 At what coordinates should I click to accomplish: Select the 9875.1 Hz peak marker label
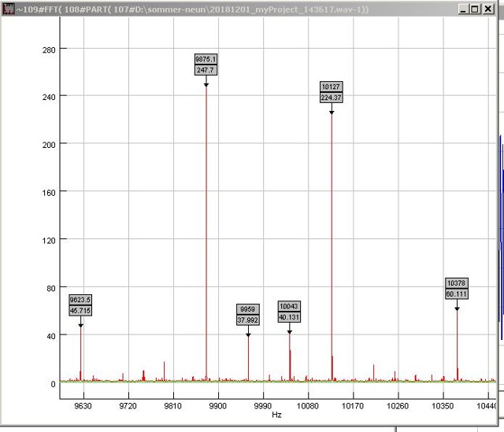(206, 59)
